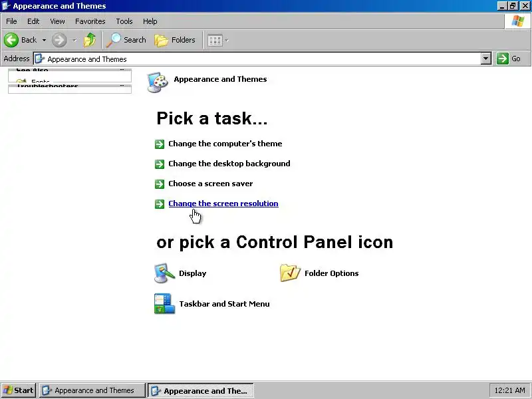The image size is (532, 399).
Task: Open the View menu
Action: (57, 21)
